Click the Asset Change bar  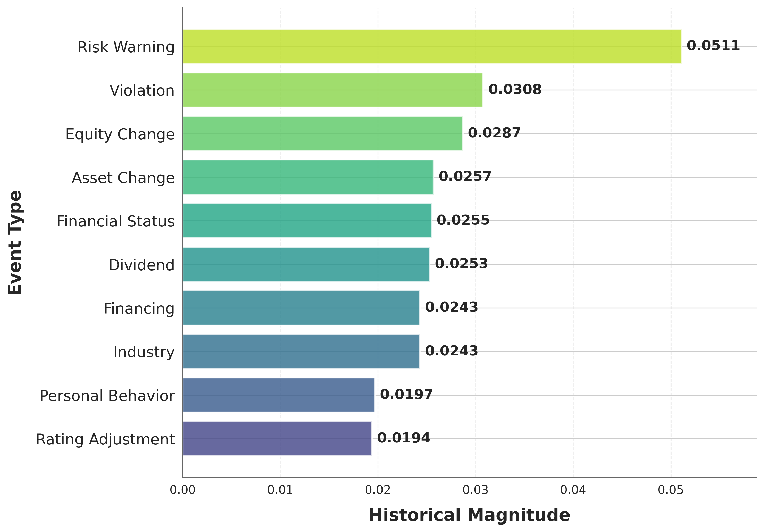pyautogui.click(x=308, y=177)
